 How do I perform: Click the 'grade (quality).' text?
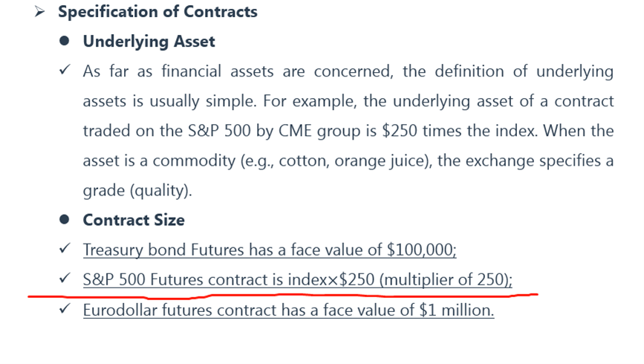tap(137, 191)
